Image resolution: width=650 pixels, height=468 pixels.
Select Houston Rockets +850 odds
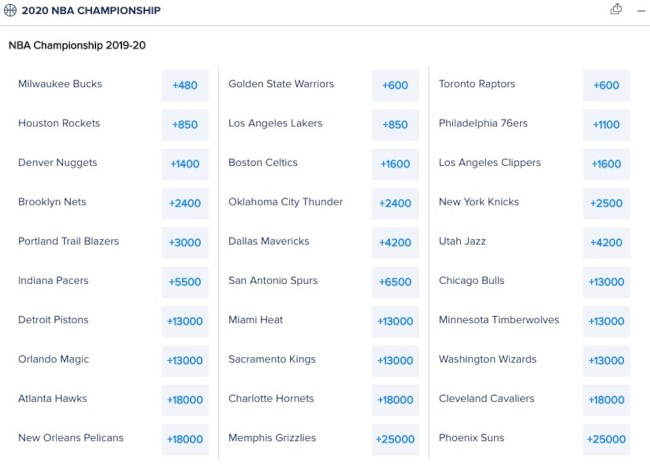click(185, 125)
